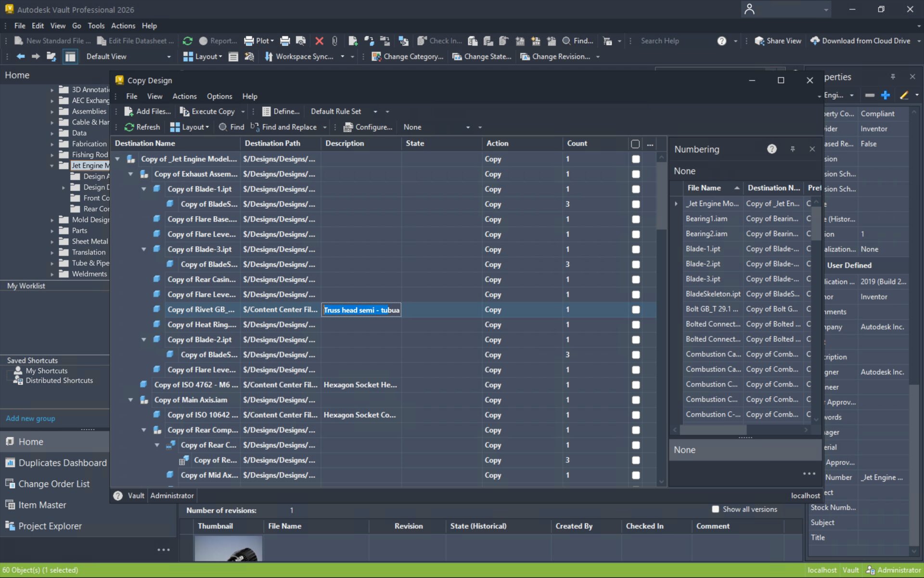Image resolution: width=924 pixels, height=578 pixels.
Task: Enable checkbox for Copy of Blade-1.ipt row
Action: click(636, 189)
